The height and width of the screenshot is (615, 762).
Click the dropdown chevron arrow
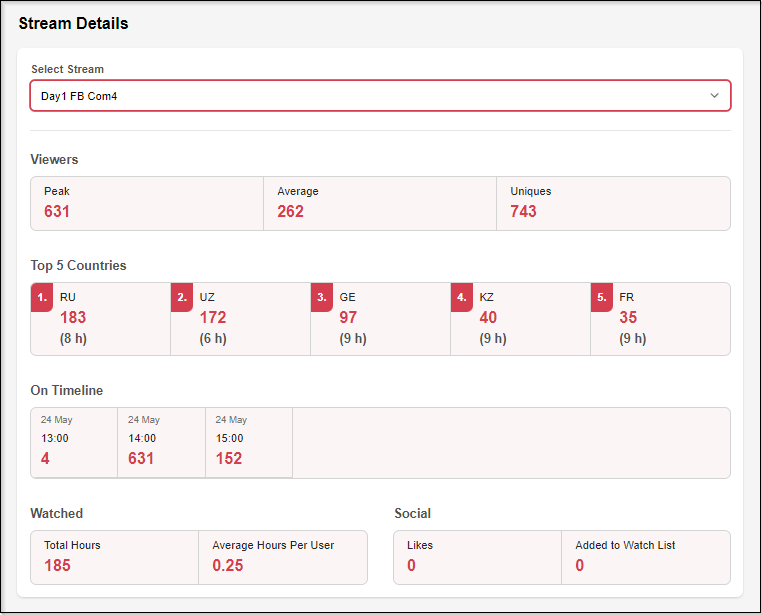coord(714,95)
